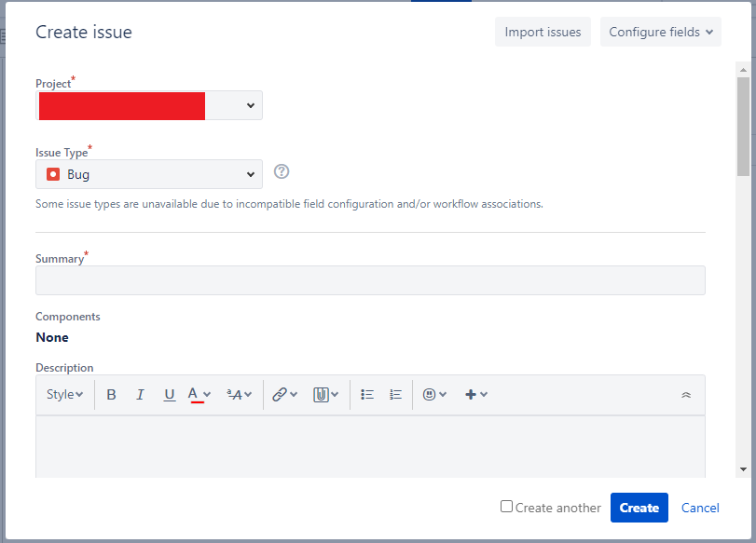Viewport: 756px width, 543px height.
Task: Enable the Create another checkbox
Action: pos(506,507)
